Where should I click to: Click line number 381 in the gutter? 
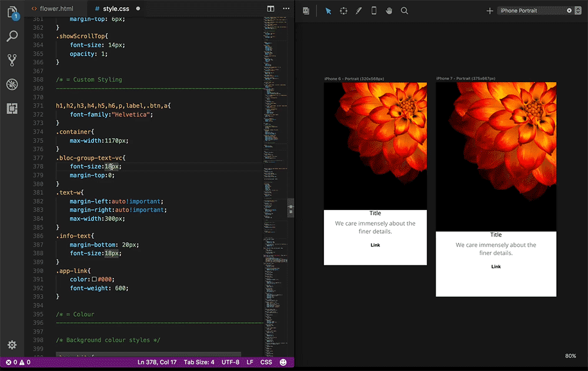click(x=38, y=192)
